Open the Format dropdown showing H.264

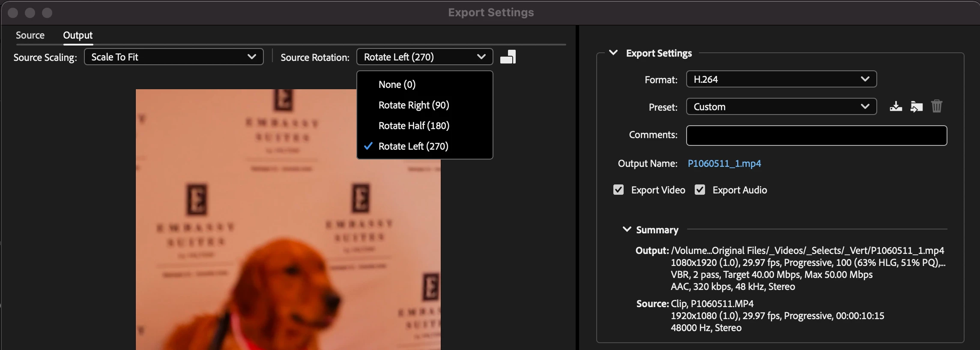(781, 79)
